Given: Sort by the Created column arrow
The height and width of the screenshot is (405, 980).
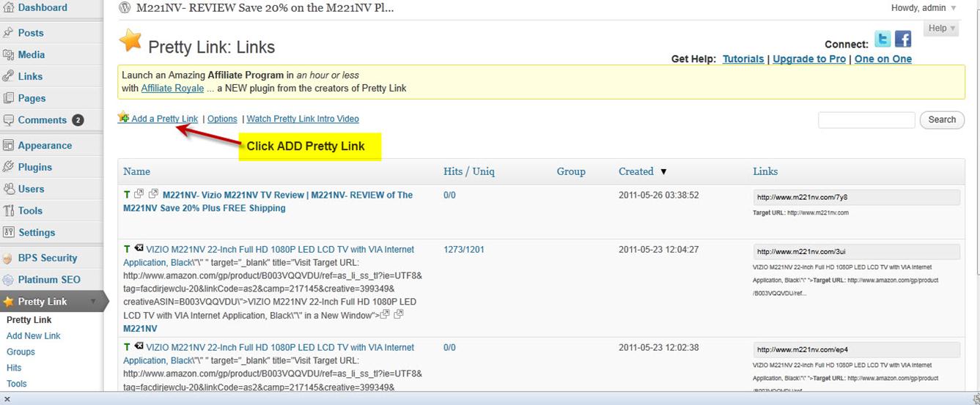Looking at the screenshot, I should point(663,171).
